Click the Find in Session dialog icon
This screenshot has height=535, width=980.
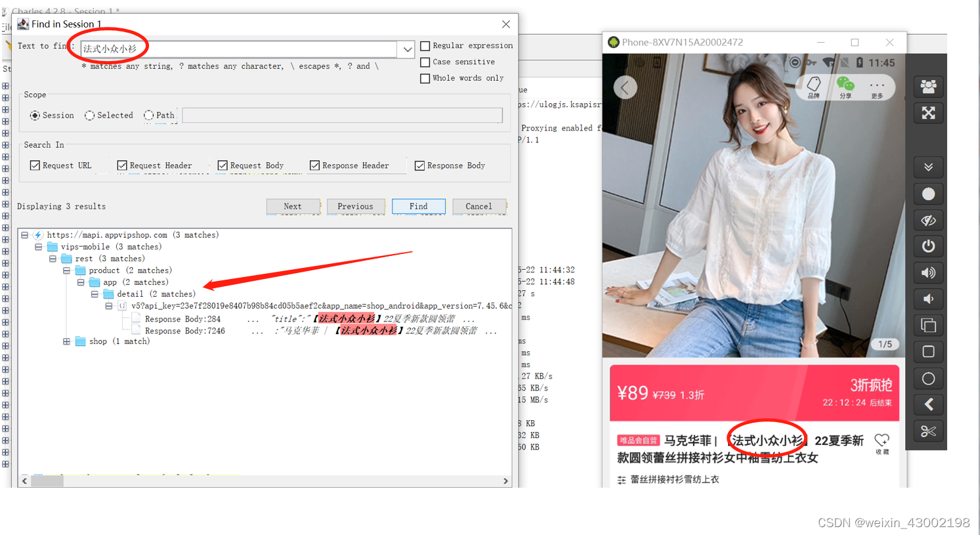pos(23,24)
